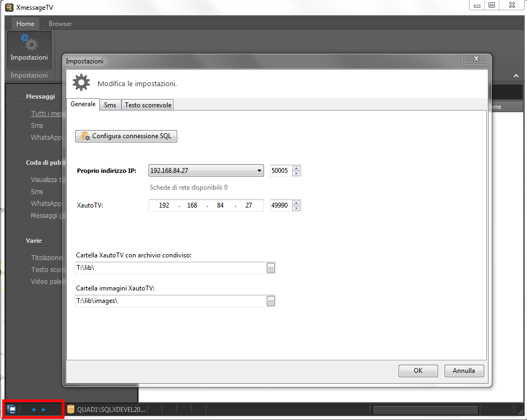Select WhatsApp under Messaggi in sidebar
This screenshot has width=527, height=420.
[47, 138]
